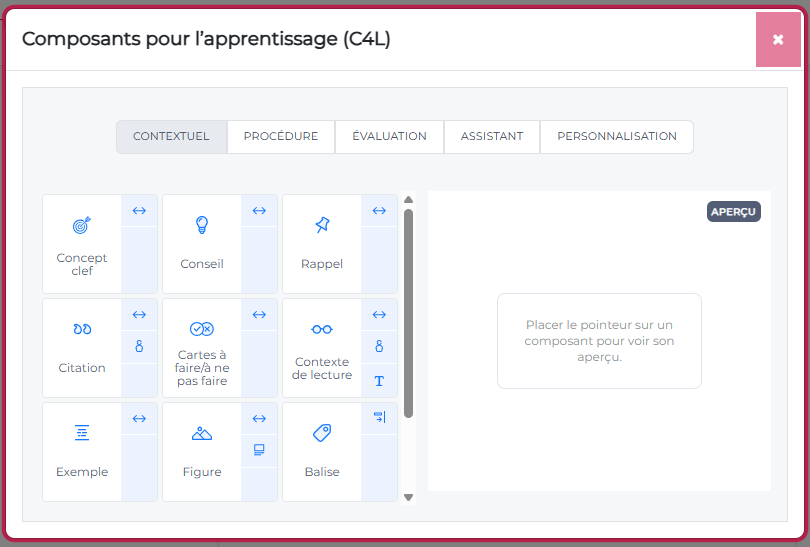Open the Contextuel tab

pyautogui.click(x=172, y=136)
